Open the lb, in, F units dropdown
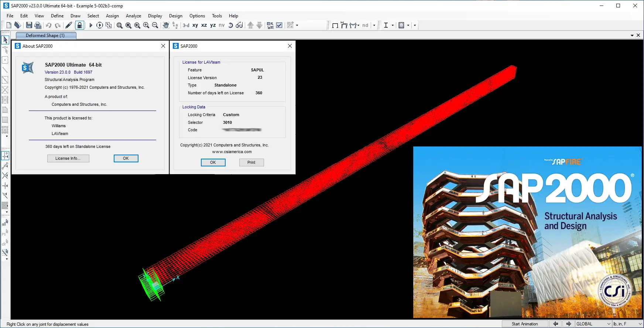The width and height of the screenshot is (644, 328). 628,324
